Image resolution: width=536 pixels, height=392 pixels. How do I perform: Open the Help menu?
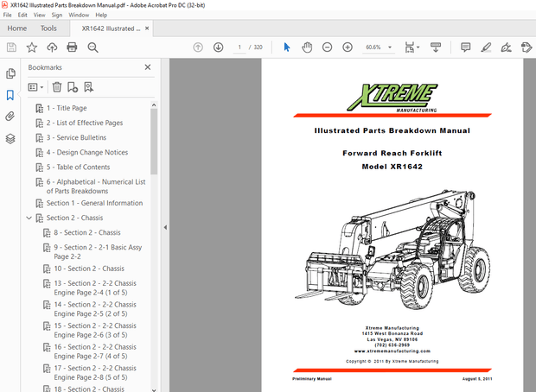101,15
